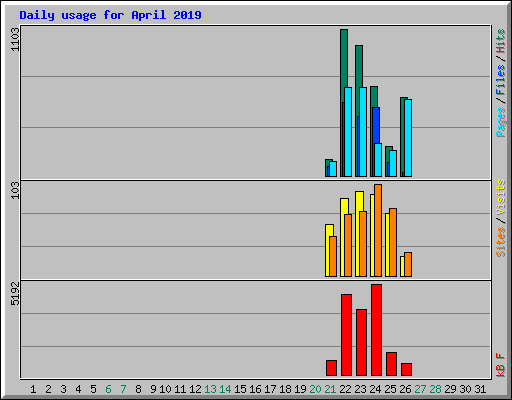512x400 pixels.
Task: Select green weekend day 13 label
Action: (210, 389)
